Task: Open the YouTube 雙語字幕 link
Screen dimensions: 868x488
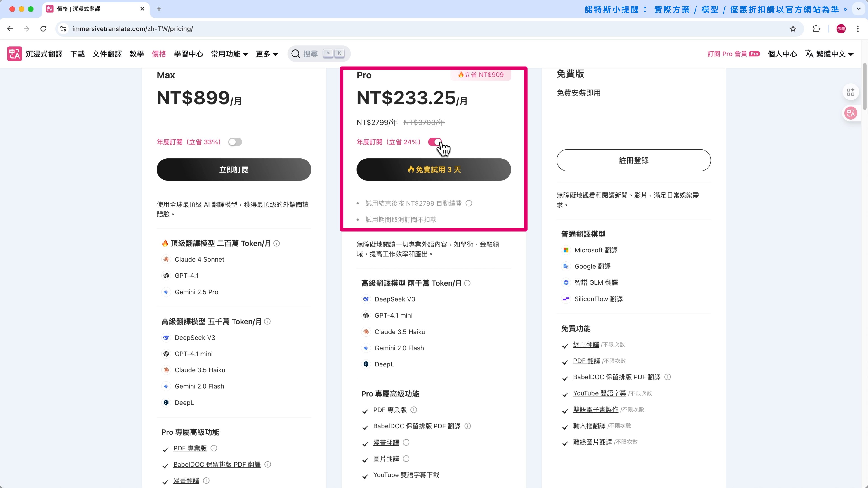Action: [x=599, y=393]
